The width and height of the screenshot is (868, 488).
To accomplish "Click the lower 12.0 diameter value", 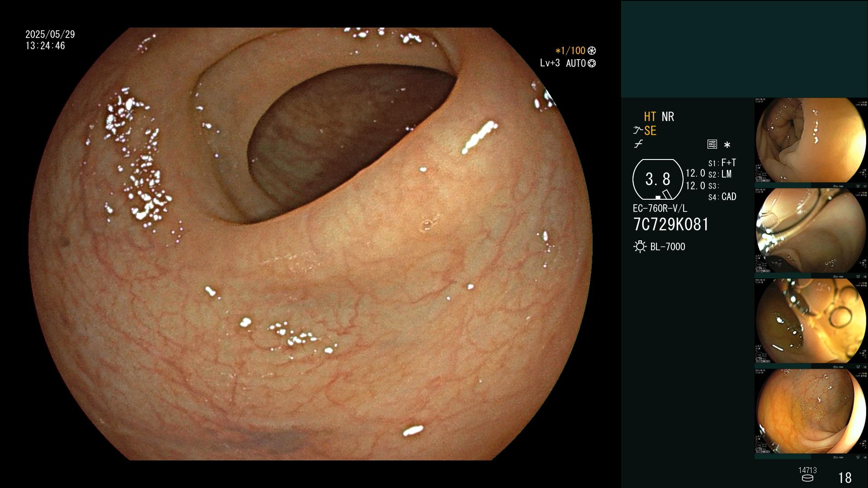I will [x=695, y=186].
